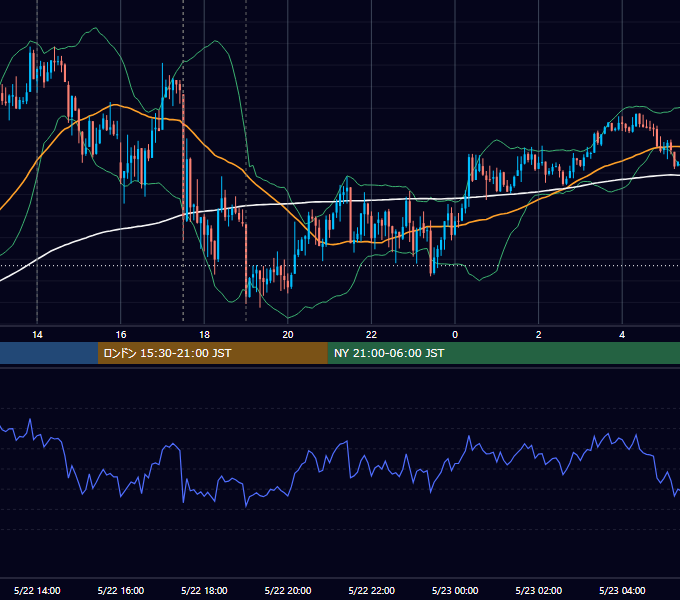Click the 2 hour axis label
This screenshot has height=600, width=680.
(x=539, y=335)
